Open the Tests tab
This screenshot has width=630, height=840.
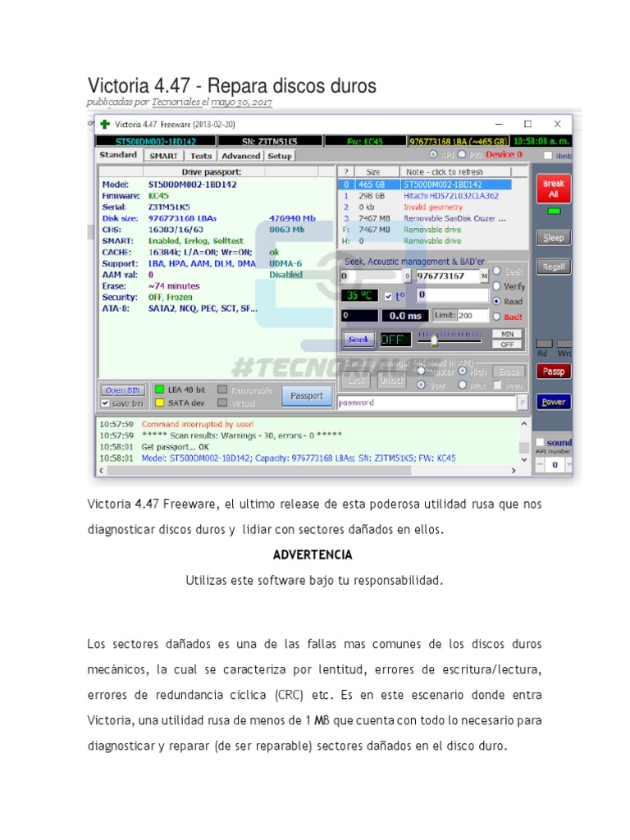pos(201,156)
